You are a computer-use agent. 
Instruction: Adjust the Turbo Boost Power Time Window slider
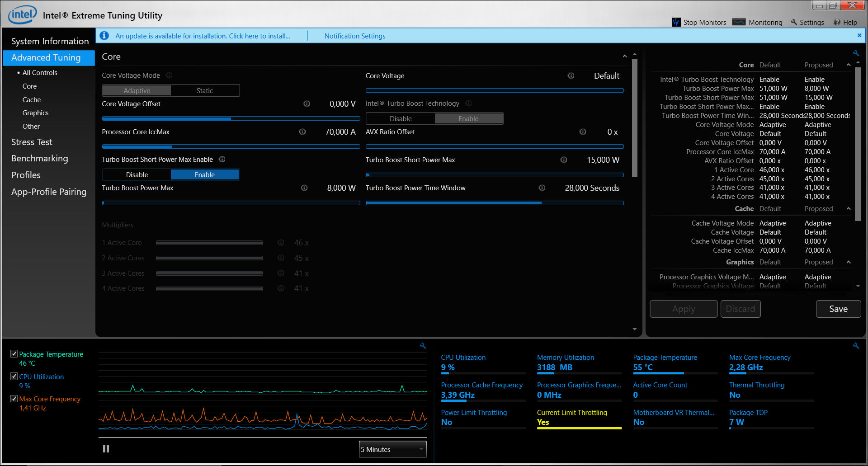pos(495,203)
